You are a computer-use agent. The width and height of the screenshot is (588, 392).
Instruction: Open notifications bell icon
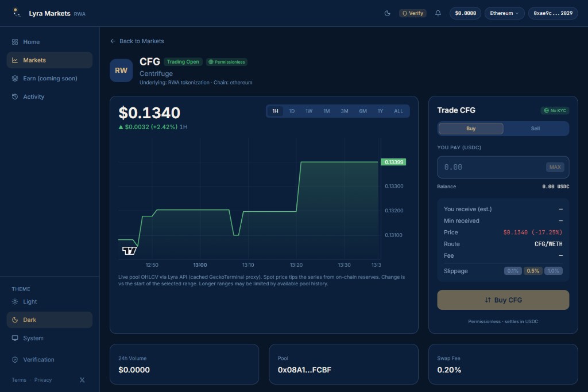(438, 13)
